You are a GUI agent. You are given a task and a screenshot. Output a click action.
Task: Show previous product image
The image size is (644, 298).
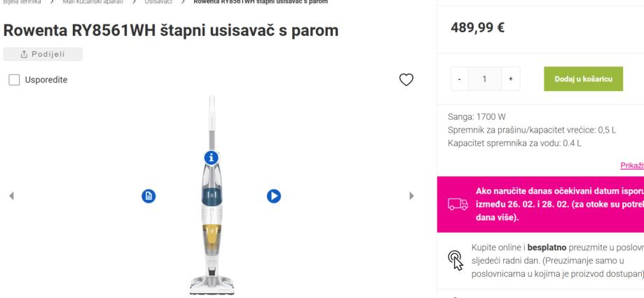click(x=12, y=197)
